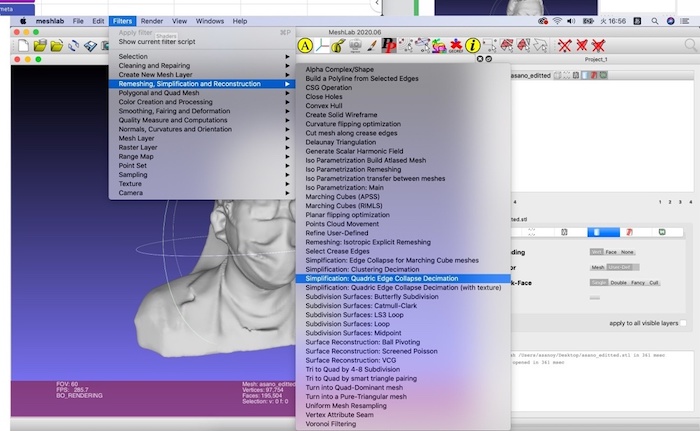Open project with the first folder icon
This screenshot has width=700, height=431.
point(40,46)
